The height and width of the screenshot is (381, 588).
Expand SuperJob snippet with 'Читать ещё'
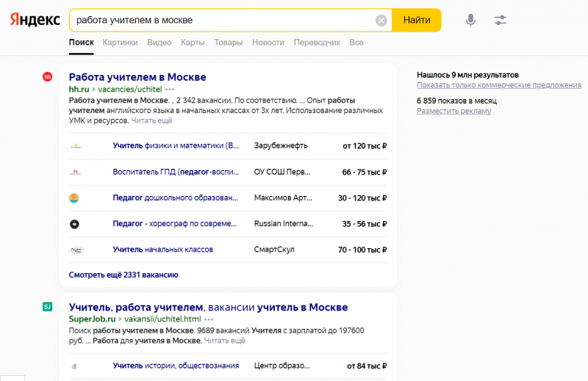(x=224, y=341)
